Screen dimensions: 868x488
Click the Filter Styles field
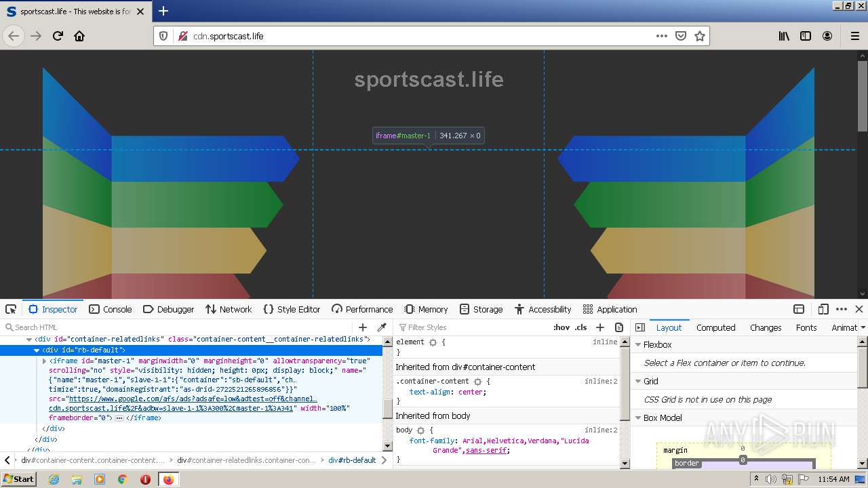[x=471, y=327]
